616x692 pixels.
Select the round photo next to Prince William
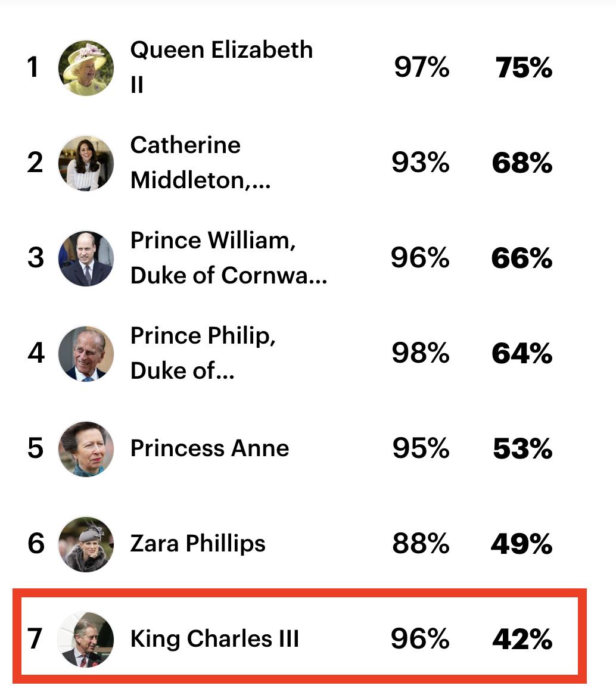click(86, 258)
